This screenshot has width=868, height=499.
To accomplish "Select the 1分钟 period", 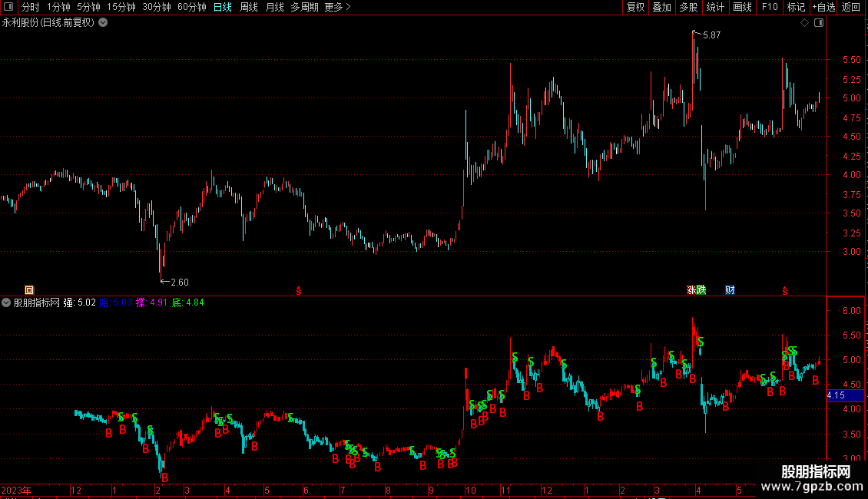I will click(x=58, y=7).
